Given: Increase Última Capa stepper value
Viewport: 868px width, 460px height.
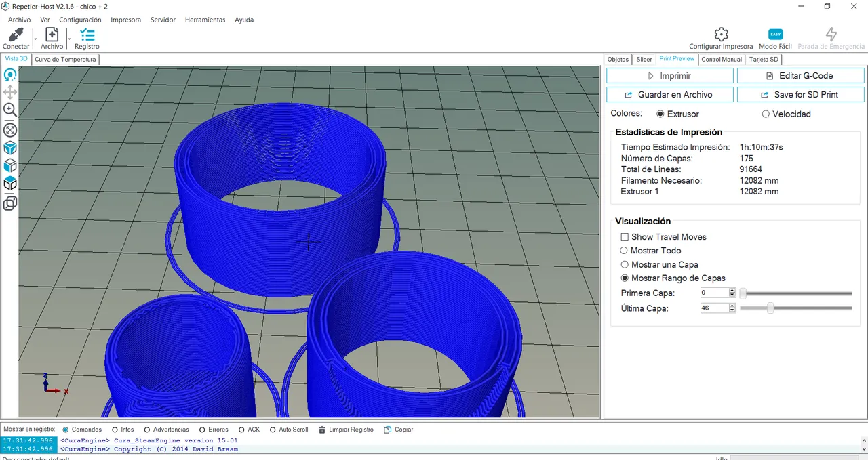Looking at the screenshot, I should (732, 306).
